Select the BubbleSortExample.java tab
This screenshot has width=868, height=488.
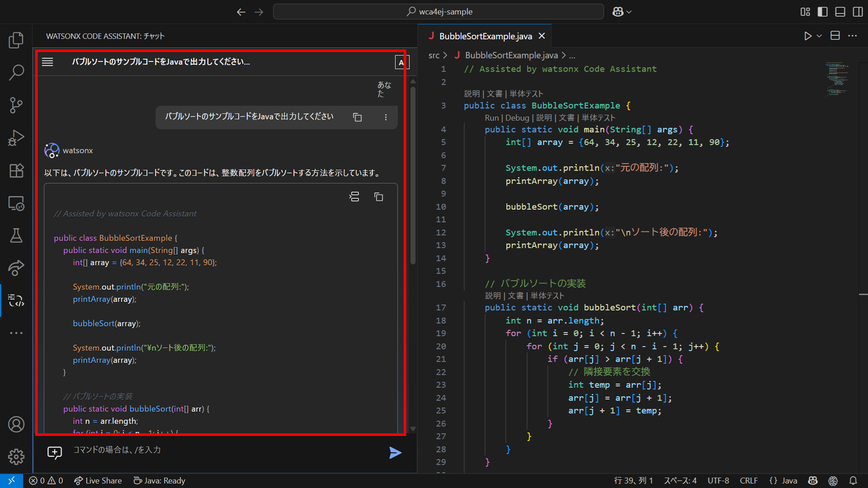pyautogui.click(x=485, y=36)
